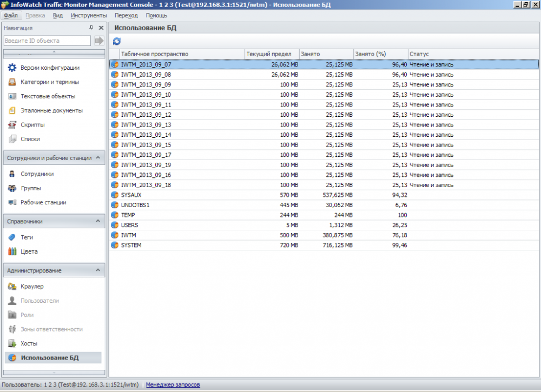The image size is (541, 392).
Task: Collapse the Администрирование section
Action: 98,270
